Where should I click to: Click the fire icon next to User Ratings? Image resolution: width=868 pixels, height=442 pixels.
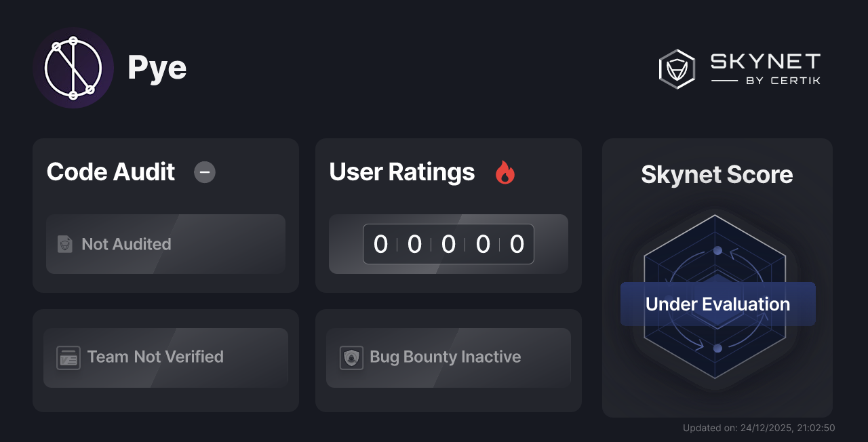pyautogui.click(x=505, y=173)
